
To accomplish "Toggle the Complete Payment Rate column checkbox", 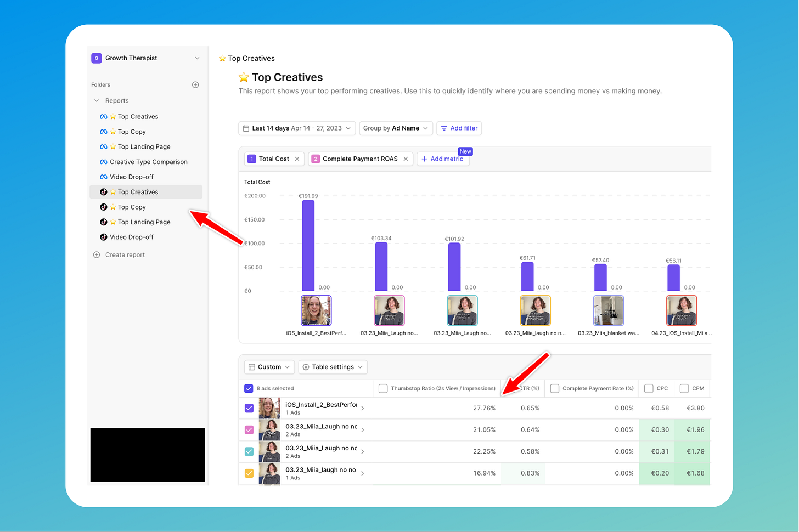I will (x=555, y=388).
